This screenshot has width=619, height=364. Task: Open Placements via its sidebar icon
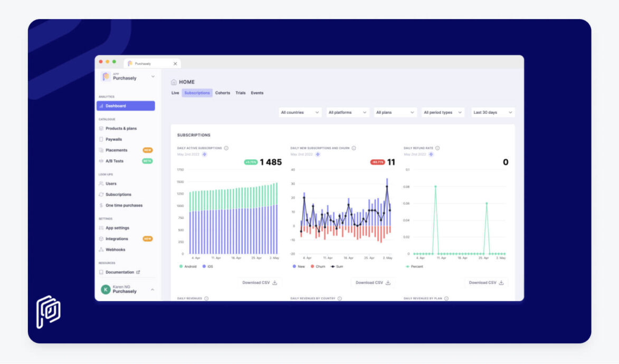(101, 150)
